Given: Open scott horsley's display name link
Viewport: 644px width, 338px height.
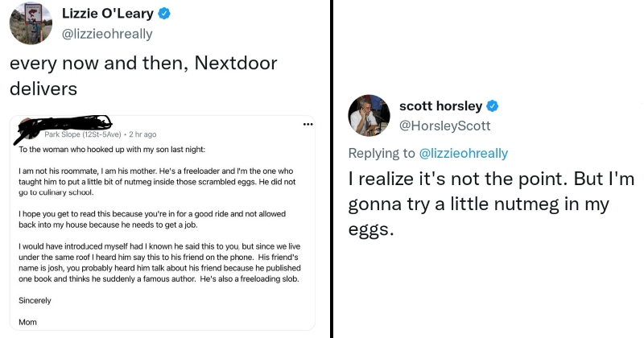Looking at the screenshot, I should coord(440,106).
